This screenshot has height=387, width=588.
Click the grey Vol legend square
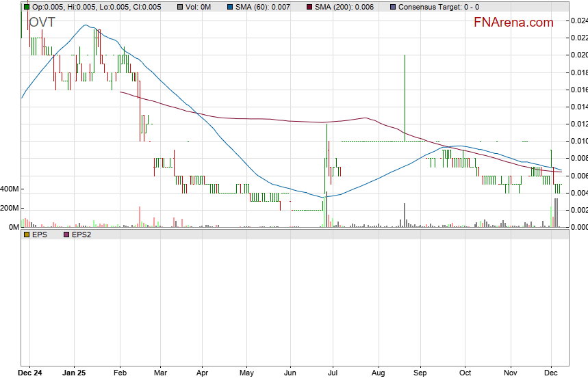click(180, 7)
